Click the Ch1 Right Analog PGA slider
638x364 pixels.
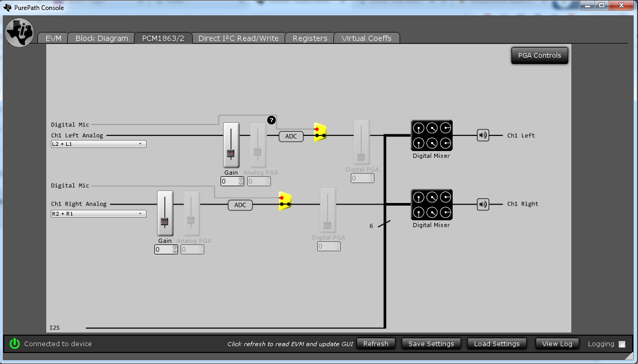(191, 213)
